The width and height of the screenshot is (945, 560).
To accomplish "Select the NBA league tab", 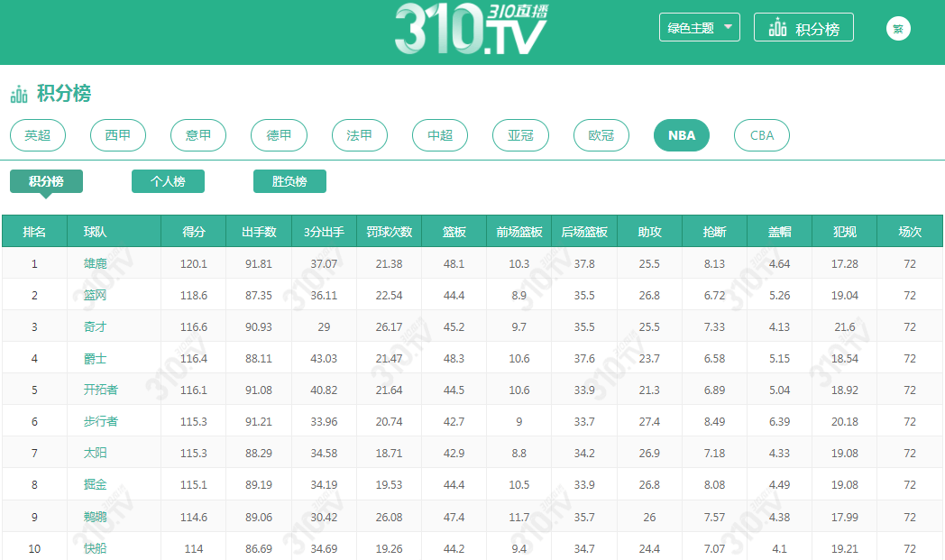I will [682, 135].
